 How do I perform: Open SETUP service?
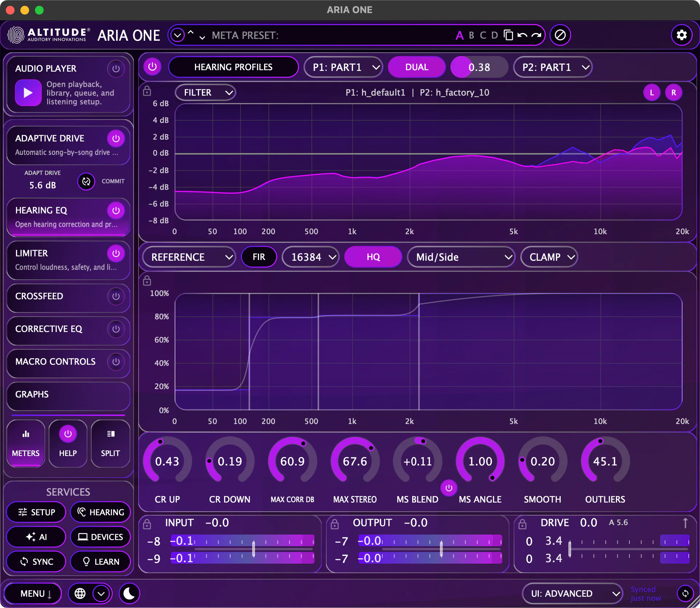[36, 512]
